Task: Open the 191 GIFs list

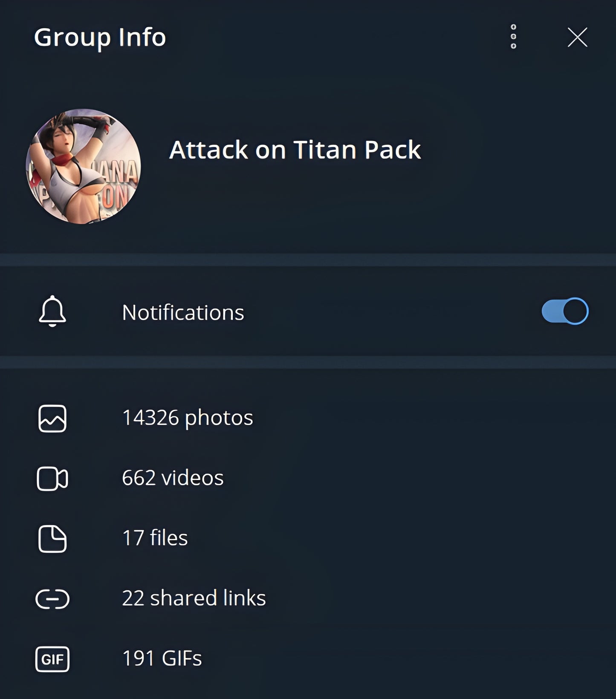Action: point(162,659)
